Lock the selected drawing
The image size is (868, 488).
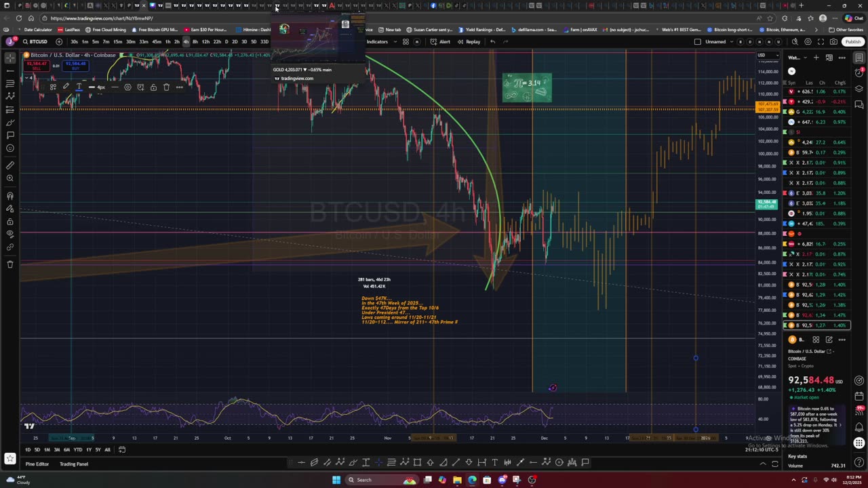point(153,87)
